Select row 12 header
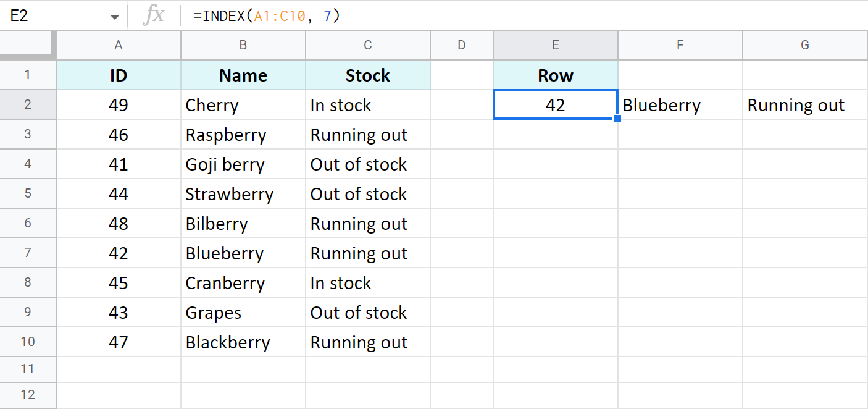 coord(28,395)
